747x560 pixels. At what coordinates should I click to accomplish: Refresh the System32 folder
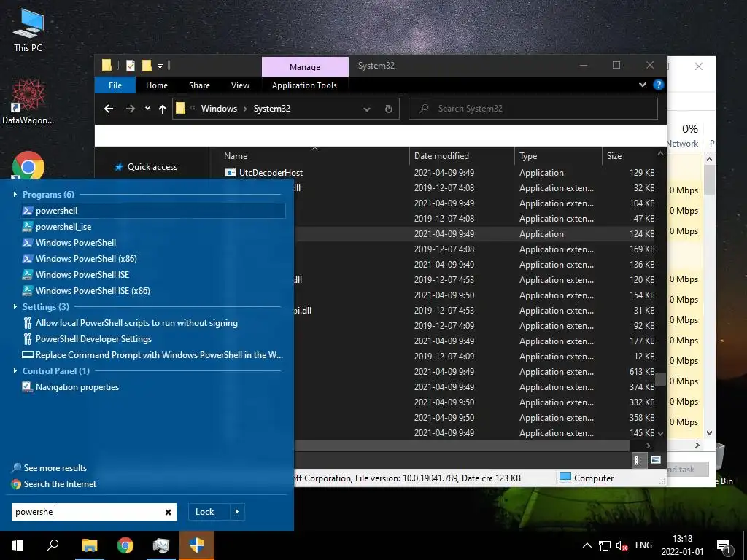[389, 109]
